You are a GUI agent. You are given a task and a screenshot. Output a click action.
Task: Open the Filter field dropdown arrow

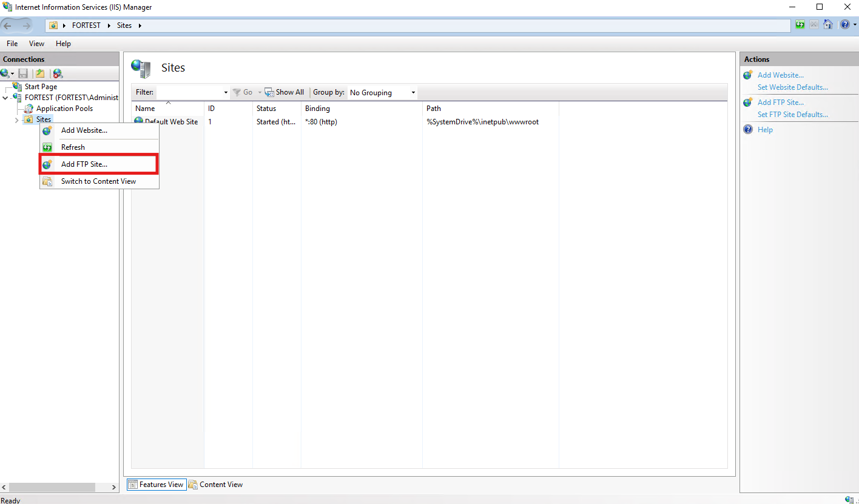click(226, 92)
